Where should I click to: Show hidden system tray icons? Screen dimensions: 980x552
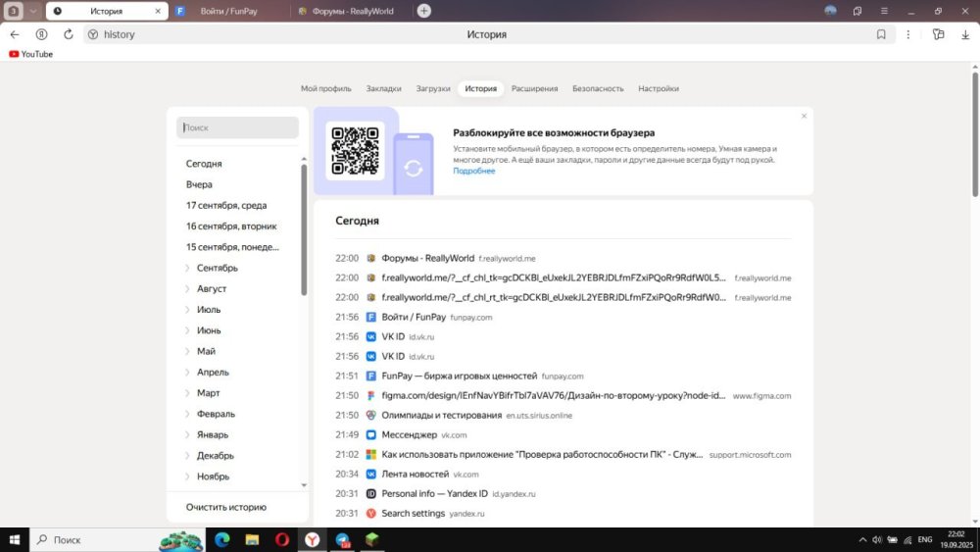(862, 539)
